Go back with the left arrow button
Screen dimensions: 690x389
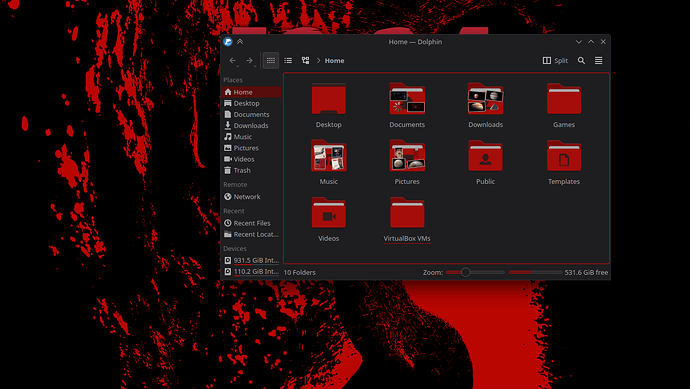tap(233, 61)
